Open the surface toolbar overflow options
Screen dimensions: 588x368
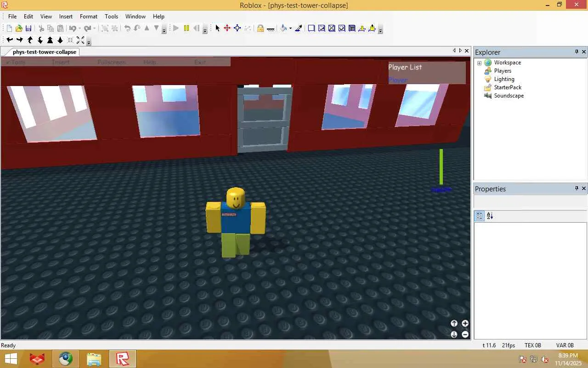click(380, 29)
